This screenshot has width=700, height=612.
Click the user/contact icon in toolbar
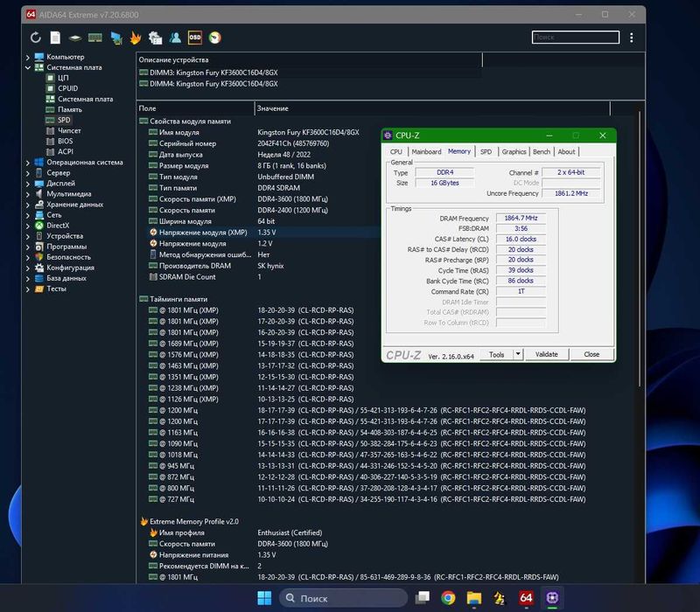175,38
